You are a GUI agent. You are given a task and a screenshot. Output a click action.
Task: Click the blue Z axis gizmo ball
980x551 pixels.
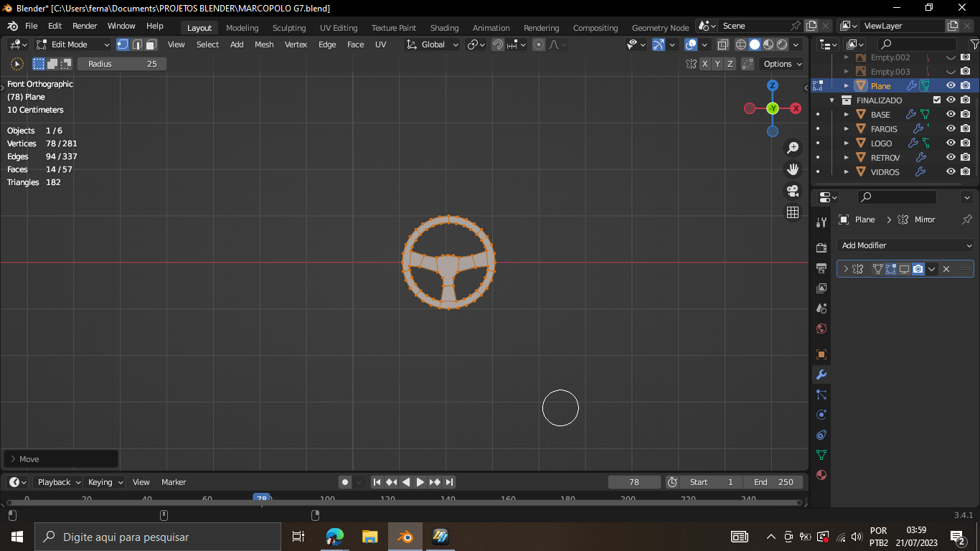[773, 85]
